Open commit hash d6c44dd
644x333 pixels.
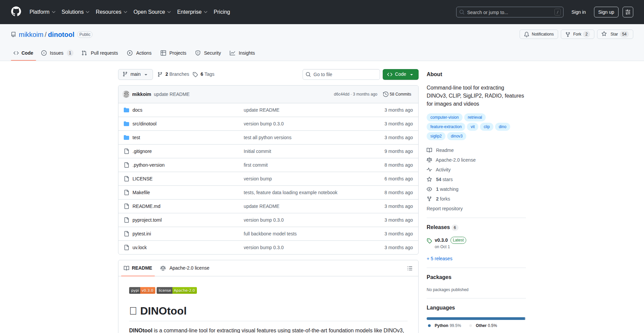(x=341, y=94)
